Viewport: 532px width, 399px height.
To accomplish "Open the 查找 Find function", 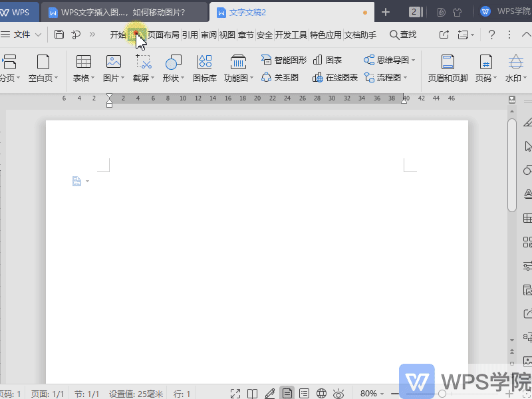I will (x=408, y=35).
